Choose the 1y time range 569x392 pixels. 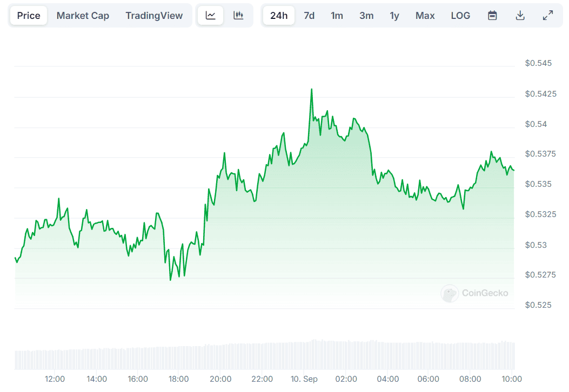[x=394, y=16]
